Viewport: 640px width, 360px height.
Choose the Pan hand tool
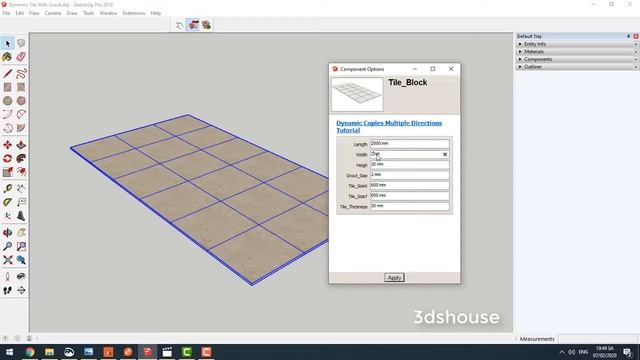coord(21,233)
